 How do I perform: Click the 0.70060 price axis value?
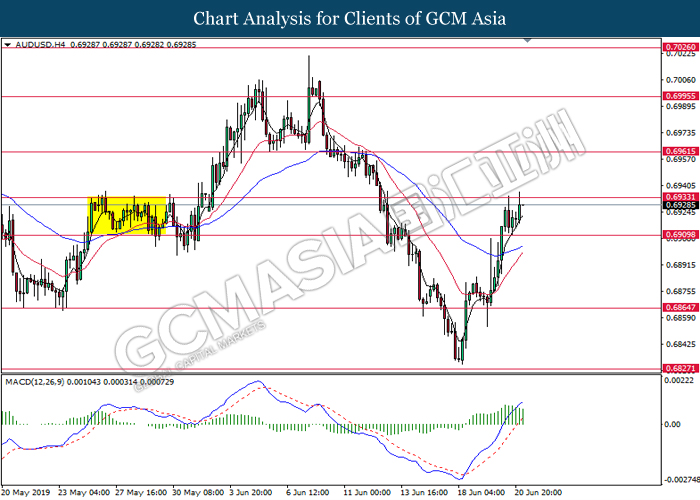click(681, 80)
